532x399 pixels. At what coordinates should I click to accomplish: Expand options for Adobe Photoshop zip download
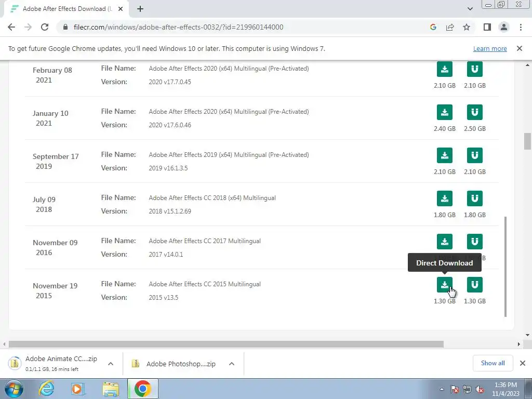pos(232,364)
